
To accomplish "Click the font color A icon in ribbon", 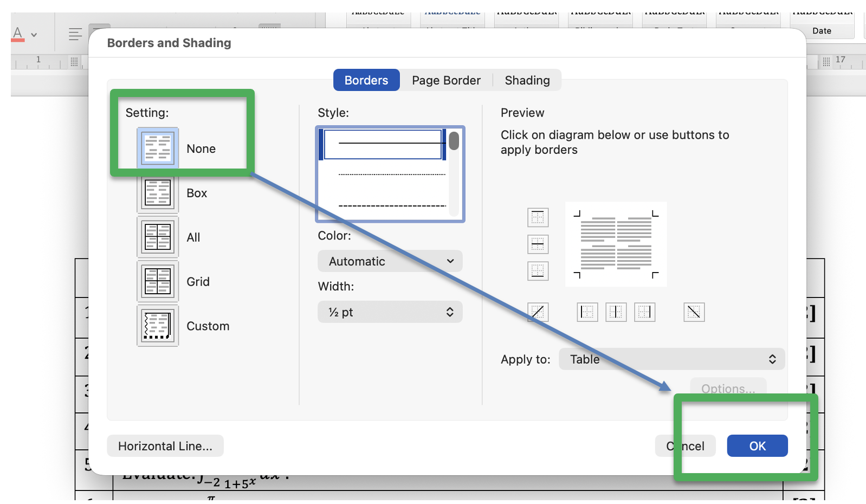I will point(18,34).
